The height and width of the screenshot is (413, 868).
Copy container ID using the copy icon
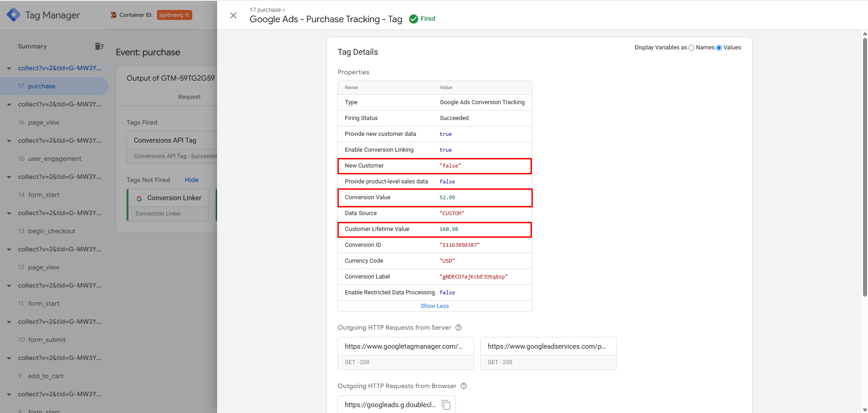pos(187,15)
